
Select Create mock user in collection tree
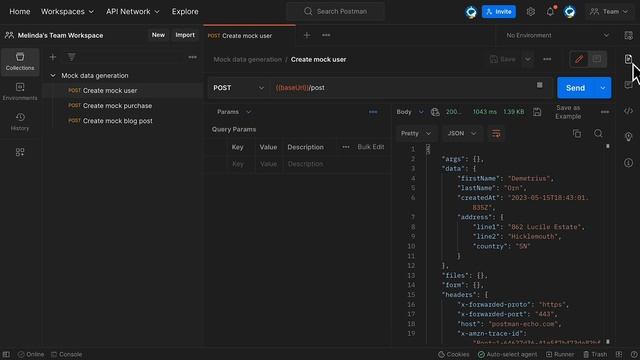(110, 91)
